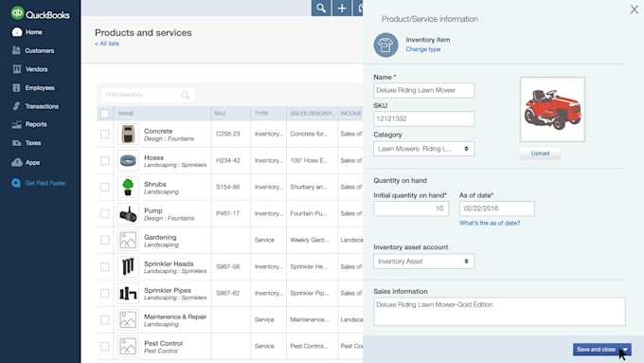Screen dimensions: 644x363
Task: Open Reports in the sidebar menu
Action: [x=36, y=124]
